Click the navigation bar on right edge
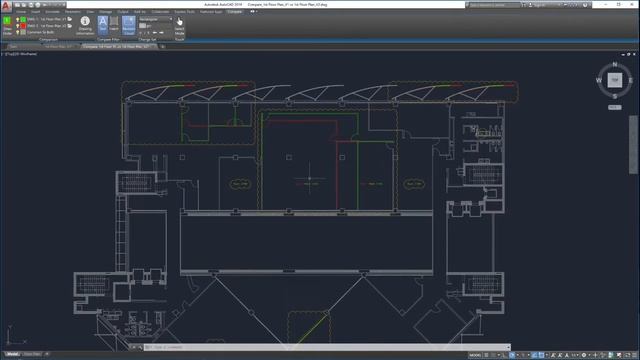 coord(633,144)
